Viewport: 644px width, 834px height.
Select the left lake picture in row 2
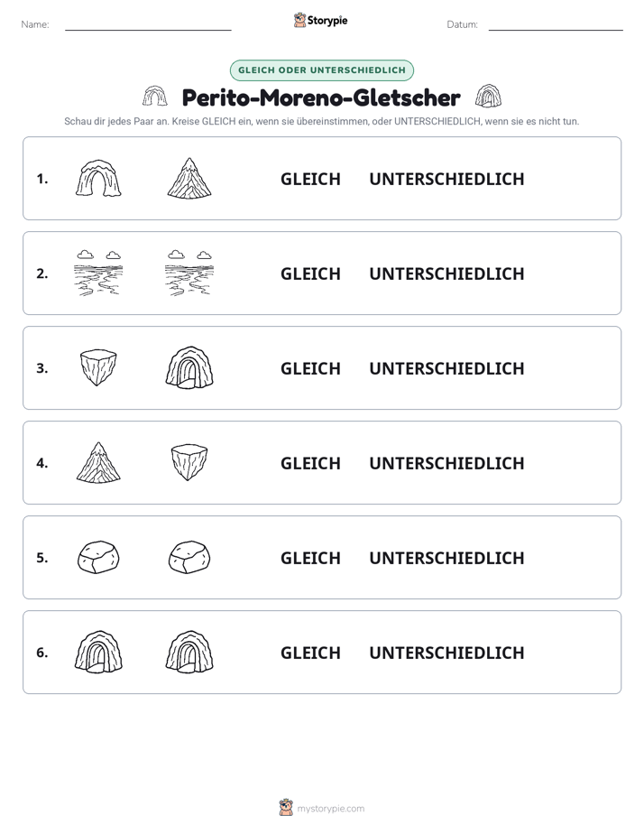98,273
